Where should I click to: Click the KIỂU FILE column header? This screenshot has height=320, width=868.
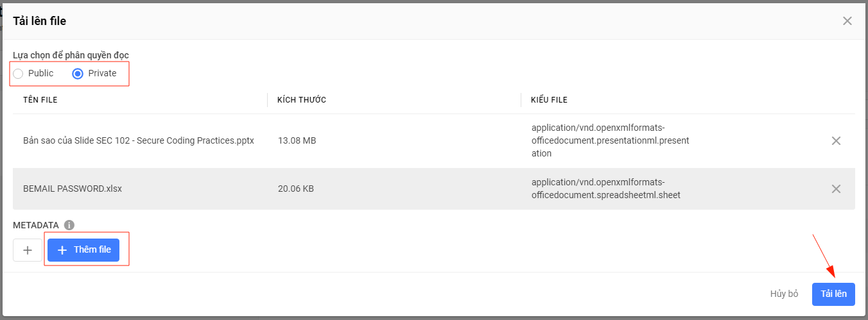(549, 100)
